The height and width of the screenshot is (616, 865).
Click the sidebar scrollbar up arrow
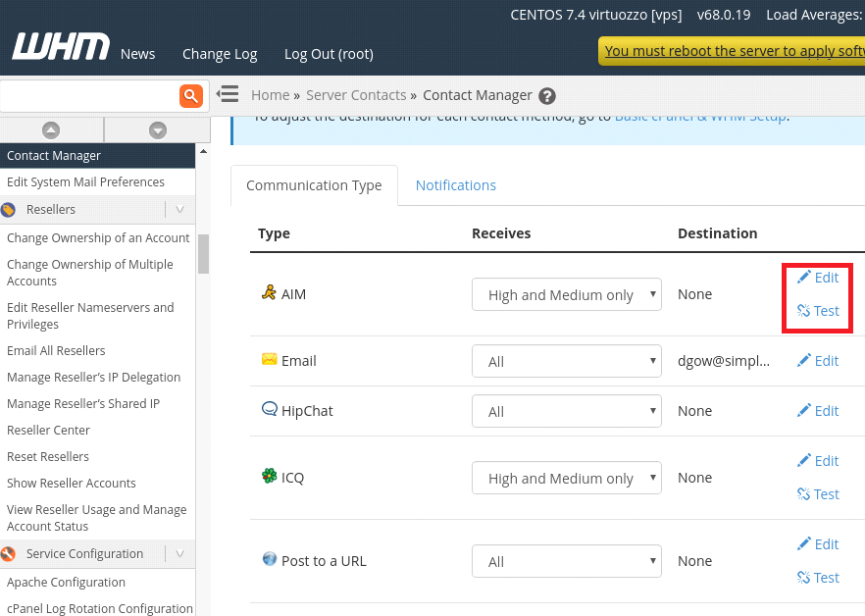click(x=204, y=151)
